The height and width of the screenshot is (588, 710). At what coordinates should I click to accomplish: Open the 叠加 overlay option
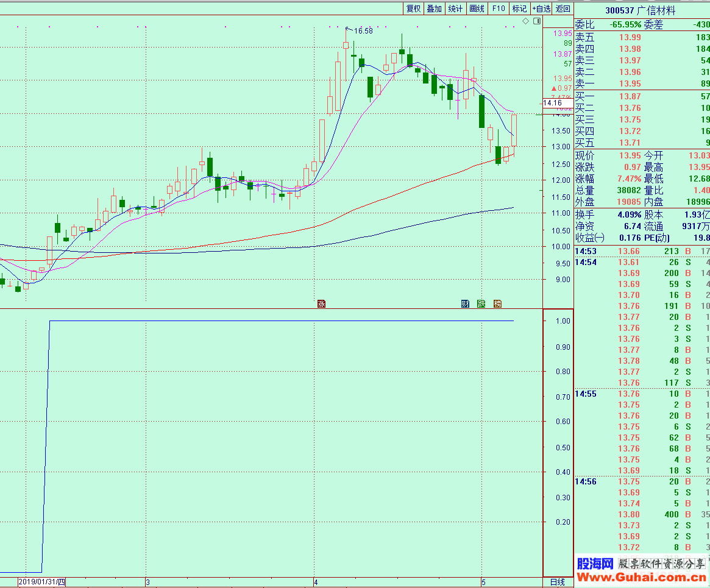point(435,9)
